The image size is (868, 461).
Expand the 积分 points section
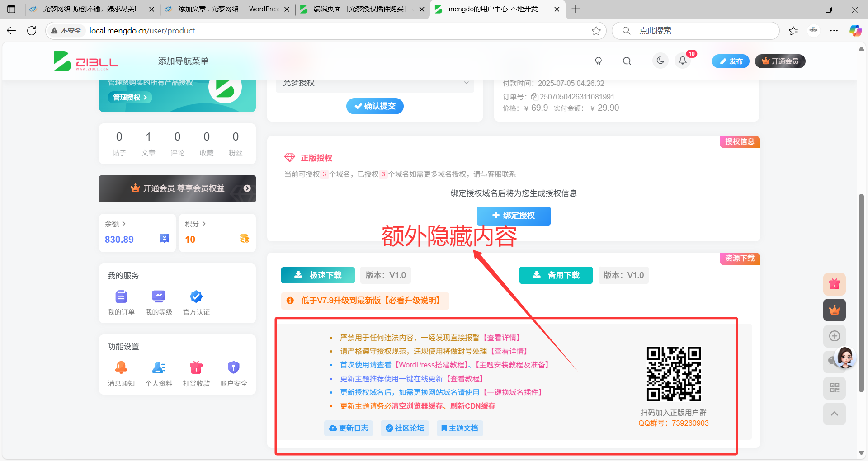[x=195, y=224]
